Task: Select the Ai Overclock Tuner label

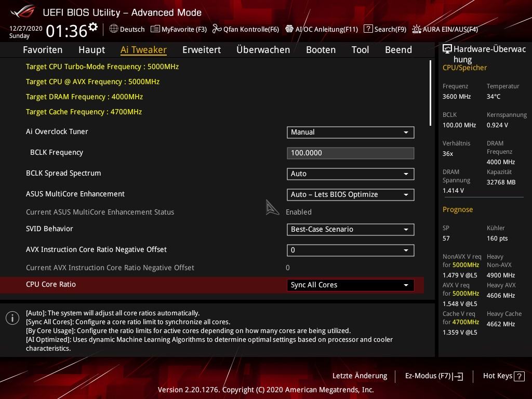Action: [57, 131]
